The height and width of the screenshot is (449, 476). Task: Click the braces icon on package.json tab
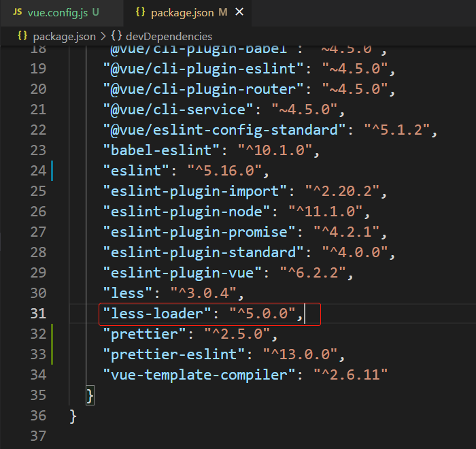pyautogui.click(x=140, y=13)
